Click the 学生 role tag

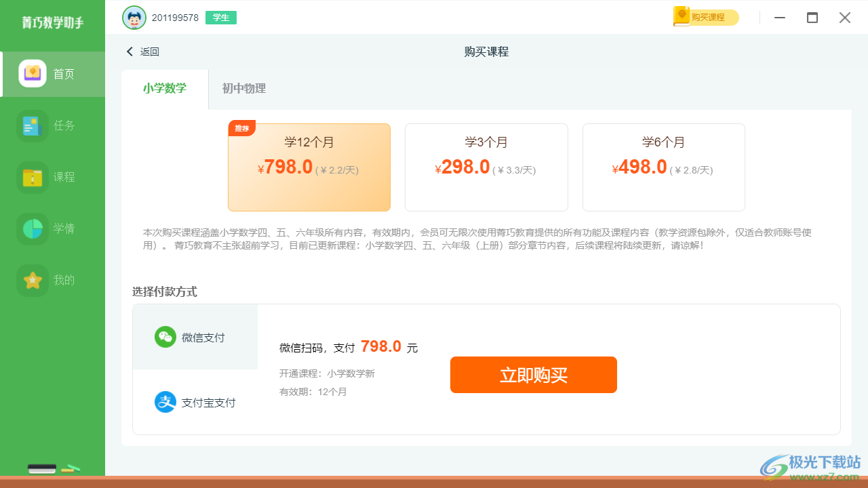point(221,18)
